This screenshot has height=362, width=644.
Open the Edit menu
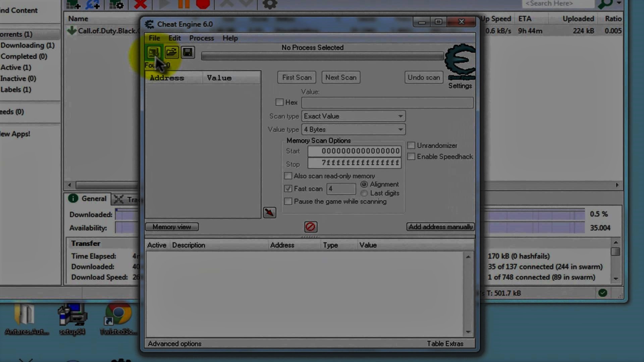point(174,38)
